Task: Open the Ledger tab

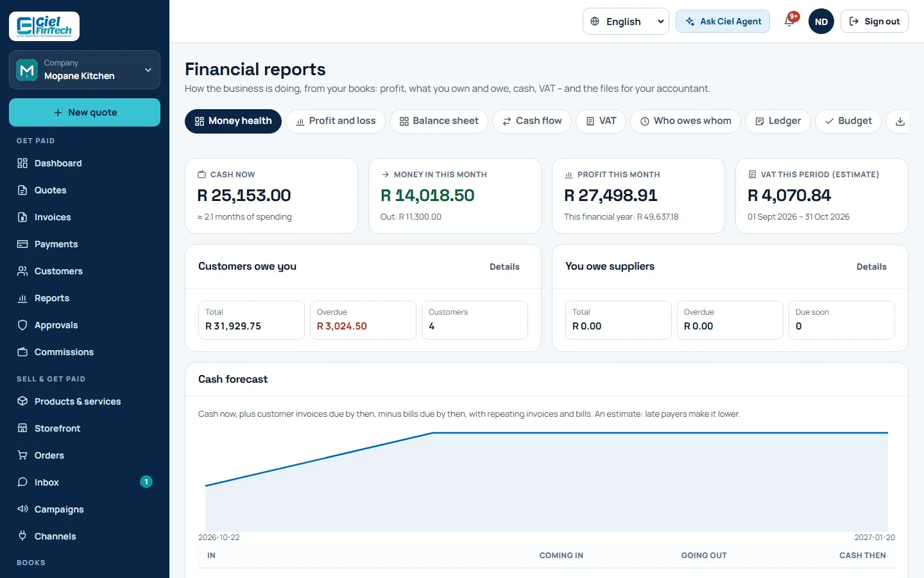Action: pyautogui.click(x=778, y=121)
